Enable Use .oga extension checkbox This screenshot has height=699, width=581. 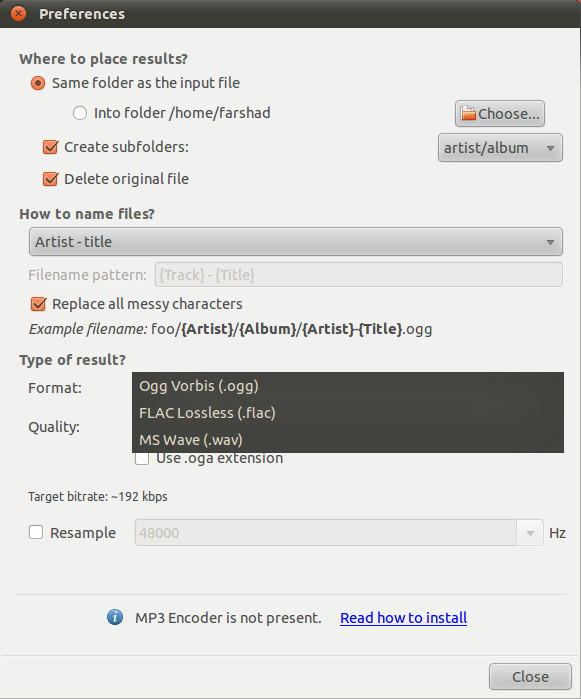coord(142,458)
